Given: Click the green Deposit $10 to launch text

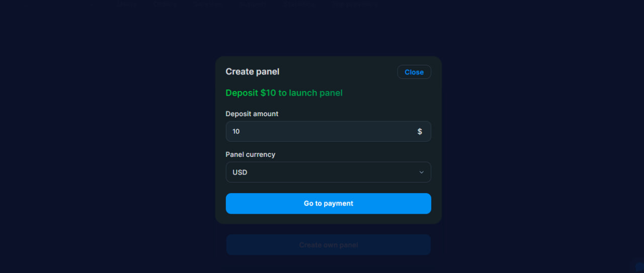Looking at the screenshot, I should click(x=284, y=93).
